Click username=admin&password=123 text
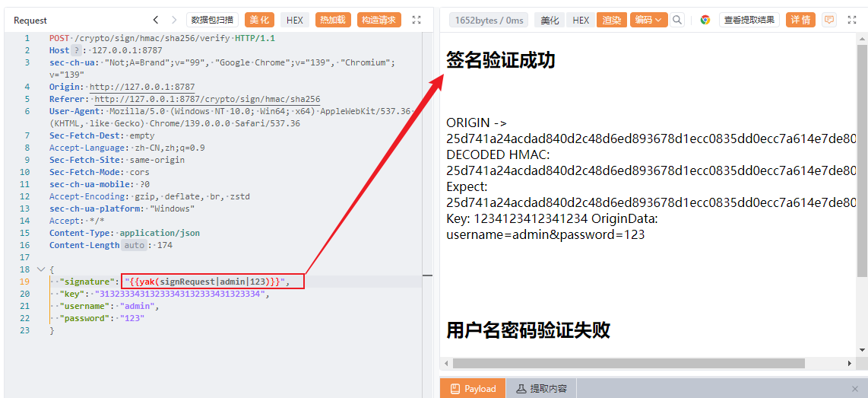Image resolution: width=868 pixels, height=398 pixels. tap(545, 234)
